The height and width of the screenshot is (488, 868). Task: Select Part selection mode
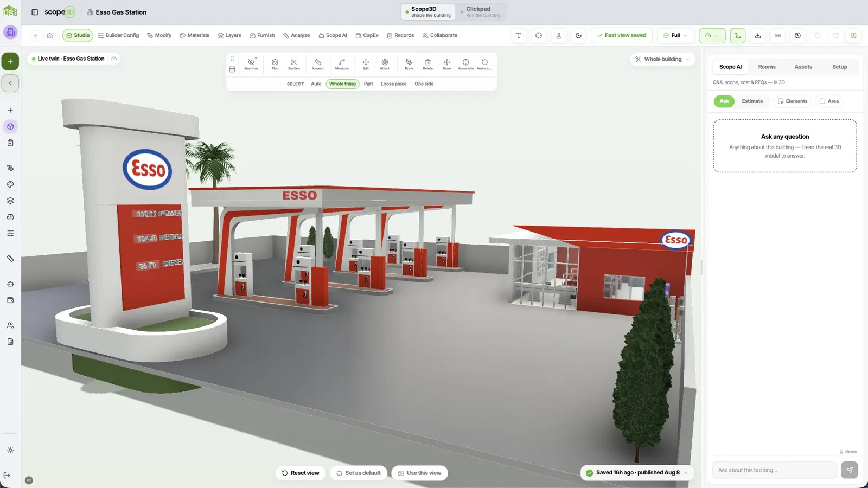point(368,84)
